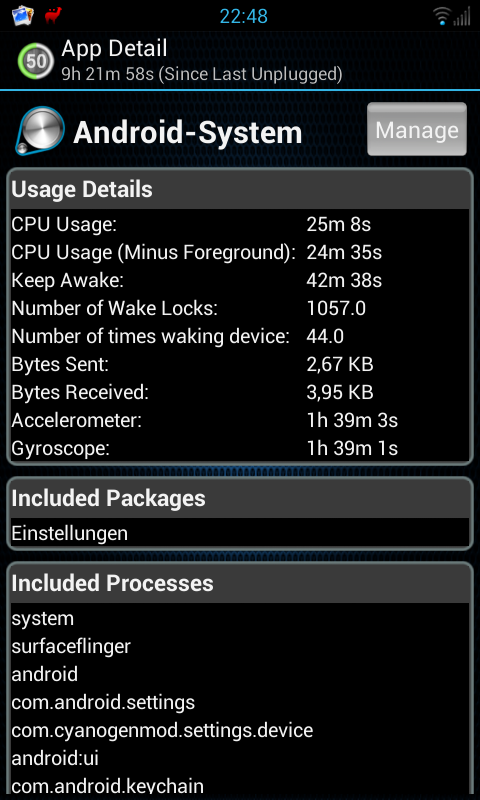Tap the Included Packages section header
The image size is (480, 800).
click(240, 498)
